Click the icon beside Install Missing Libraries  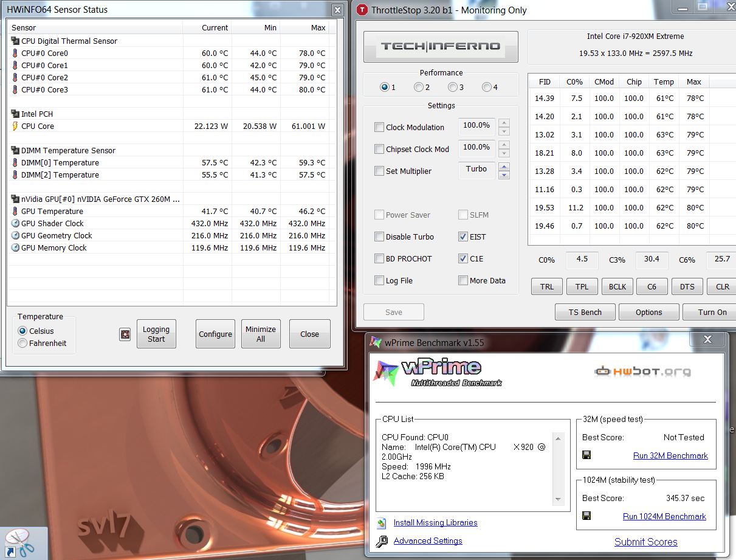click(382, 523)
